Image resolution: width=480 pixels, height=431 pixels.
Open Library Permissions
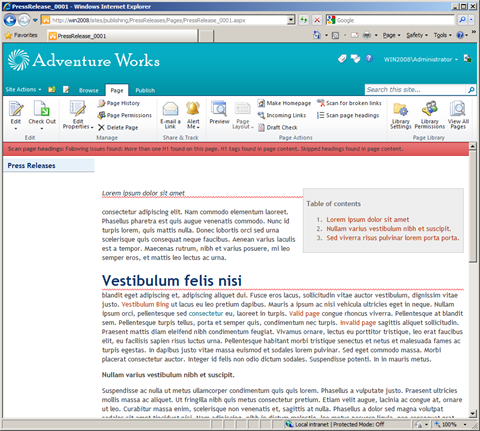click(430, 115)
